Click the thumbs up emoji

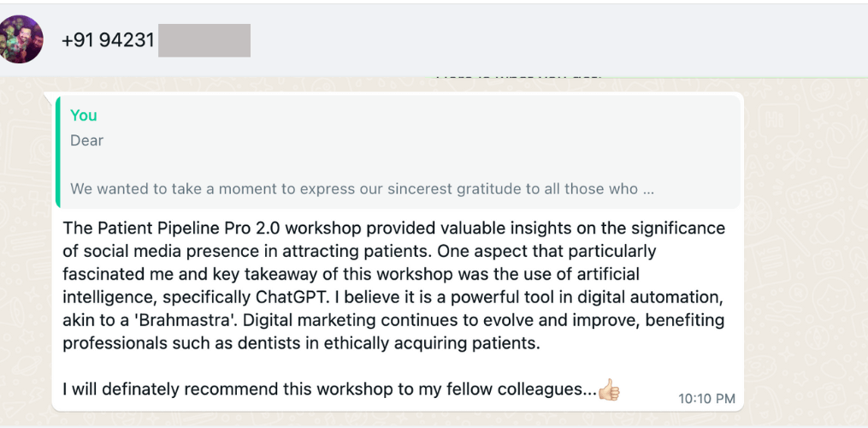(609, 390)
